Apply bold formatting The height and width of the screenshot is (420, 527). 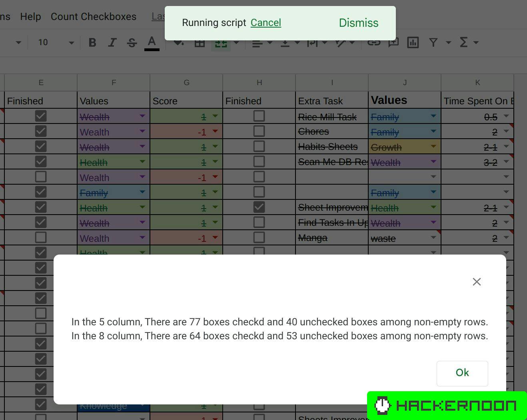(x=92, y=42)
